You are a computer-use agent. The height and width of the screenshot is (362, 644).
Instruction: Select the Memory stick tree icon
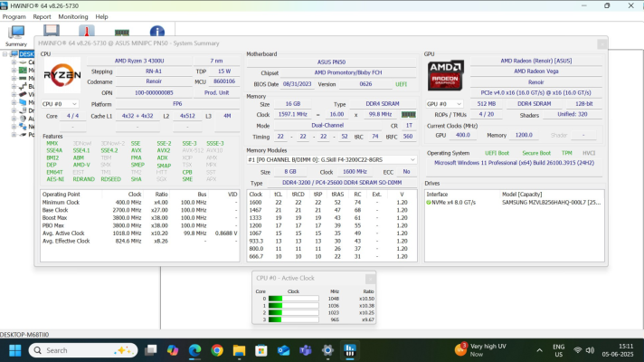23,78
